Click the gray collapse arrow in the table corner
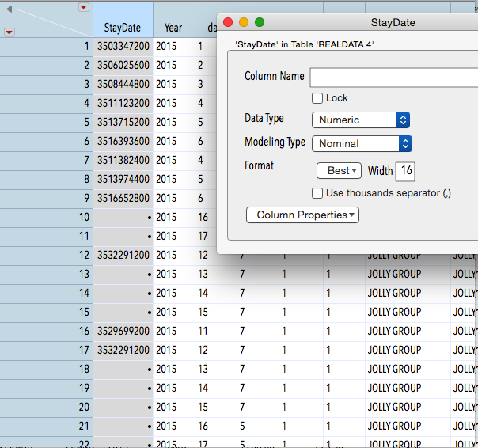This screenshot has height=448, width=478. [x=9, y=9]
